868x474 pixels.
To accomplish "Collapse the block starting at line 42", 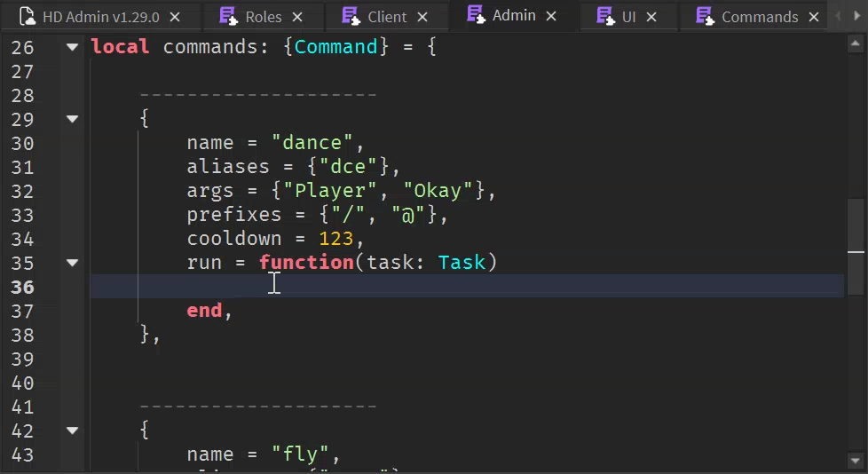I will pyautogui.click(x=72, y=431).
